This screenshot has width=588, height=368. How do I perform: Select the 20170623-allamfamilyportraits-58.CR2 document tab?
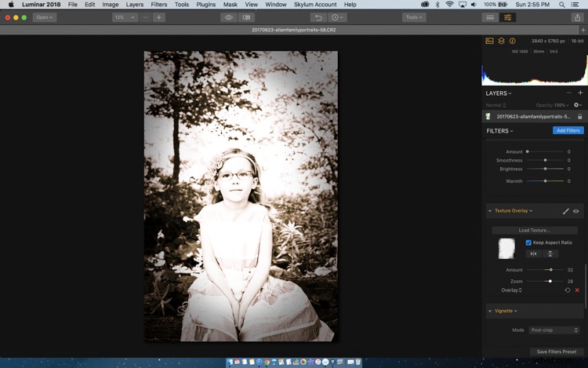coord(293,30)
